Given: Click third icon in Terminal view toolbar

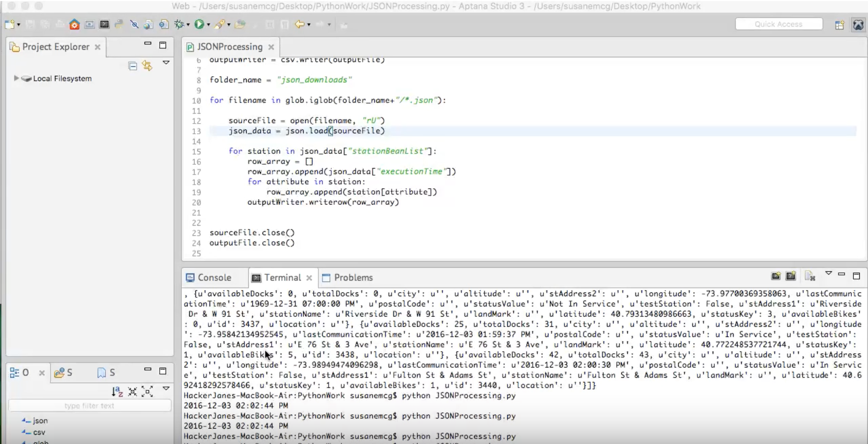Looking at the screenshot, I should (810, 276).
